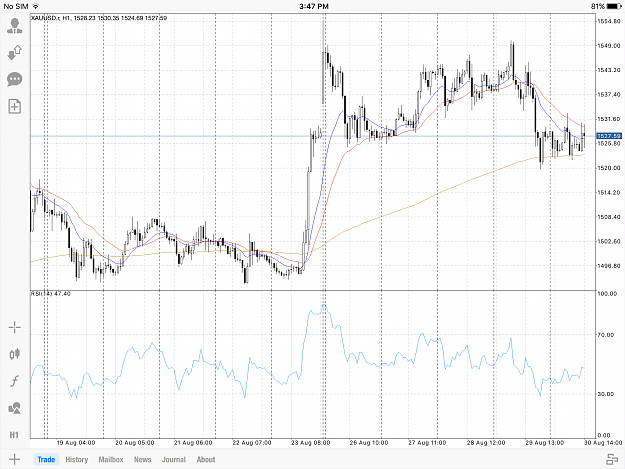Select the Trade tab
This screenshot has height=469, width=625.
coord(46,459)
